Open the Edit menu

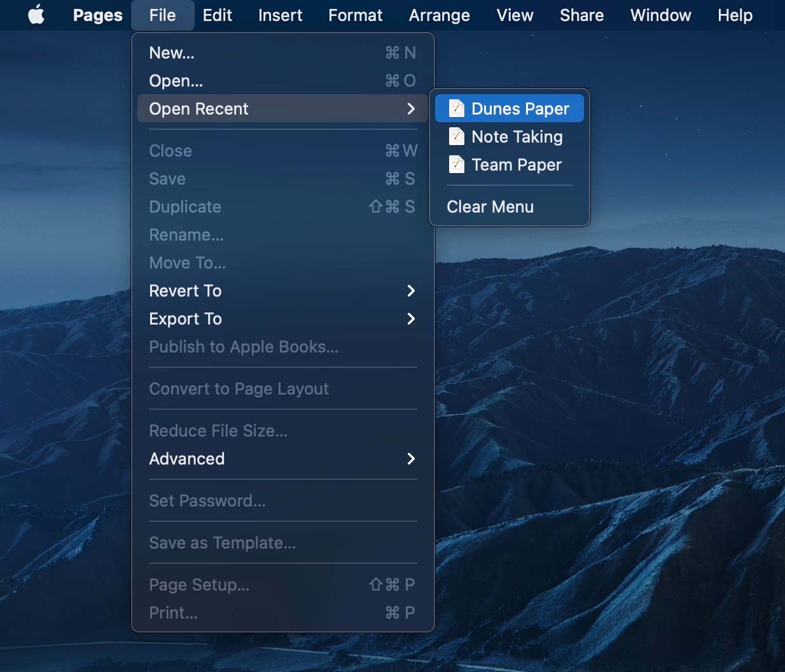tap(218, 15)
